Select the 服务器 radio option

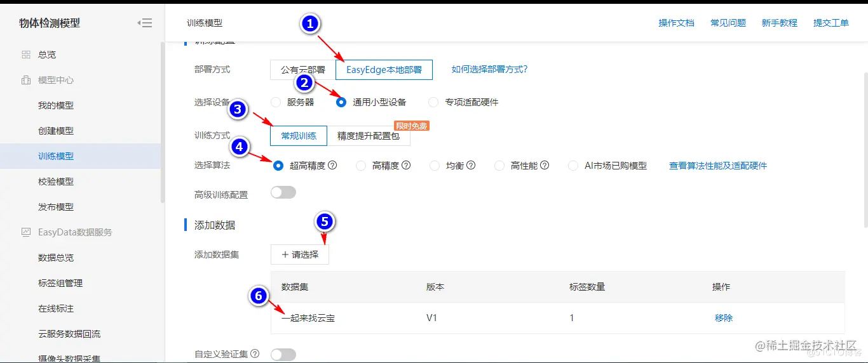(276, 102)
